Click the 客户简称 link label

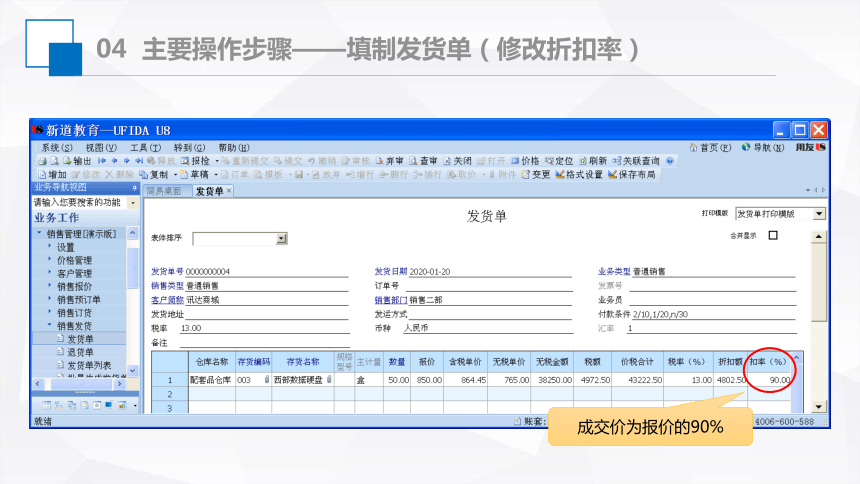click(167, 300)
